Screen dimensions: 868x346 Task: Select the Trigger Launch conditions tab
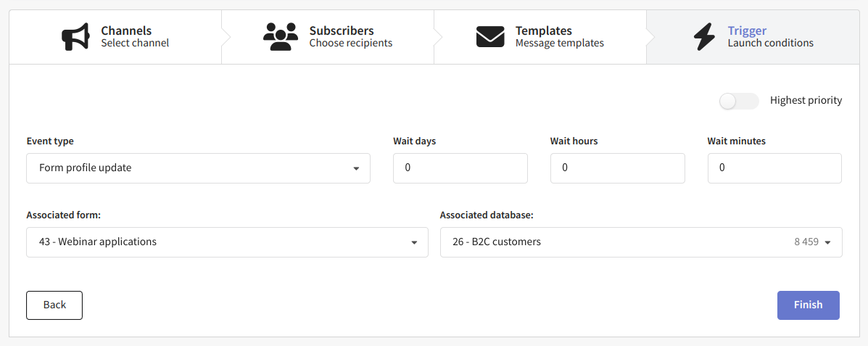point(753,36)
